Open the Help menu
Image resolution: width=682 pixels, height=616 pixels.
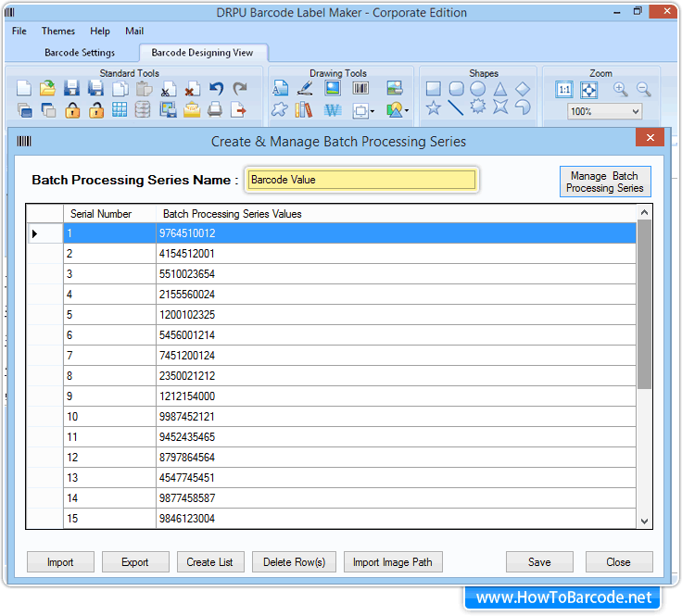[100, 31]
